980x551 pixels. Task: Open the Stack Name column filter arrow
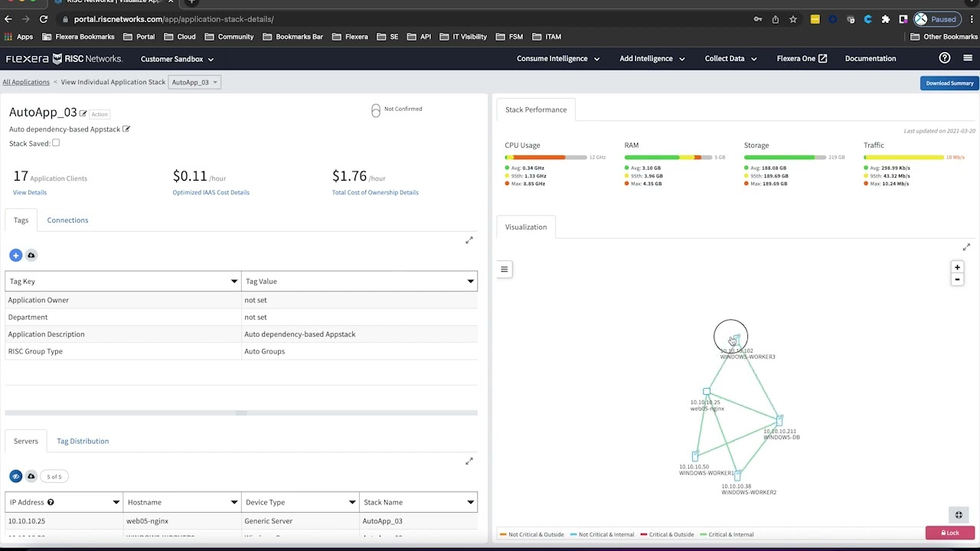pyautogui.click(x=470, y=503)
